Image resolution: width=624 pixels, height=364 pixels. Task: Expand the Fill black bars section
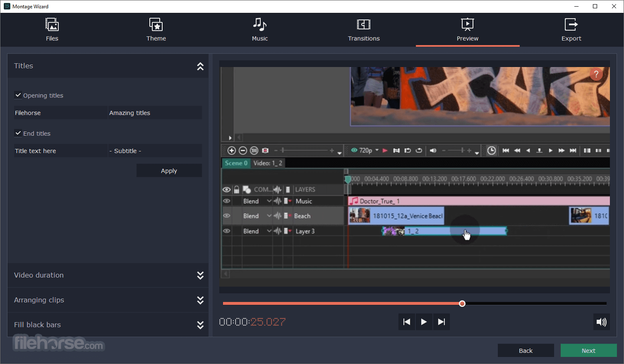[x=200, y=325]
